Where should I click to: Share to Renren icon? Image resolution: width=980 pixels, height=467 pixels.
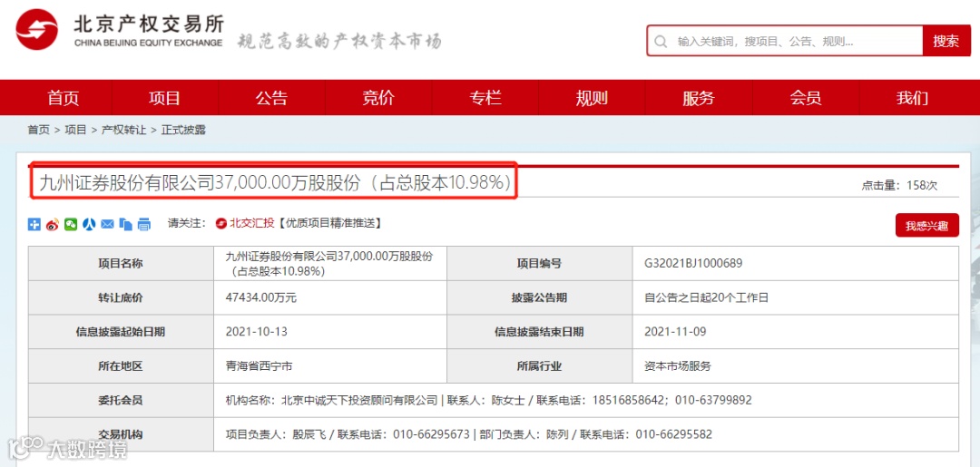pos(89,224)
